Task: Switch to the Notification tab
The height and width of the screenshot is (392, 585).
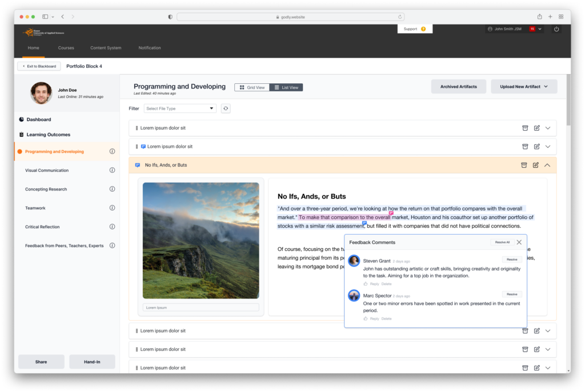Action: 150,48
